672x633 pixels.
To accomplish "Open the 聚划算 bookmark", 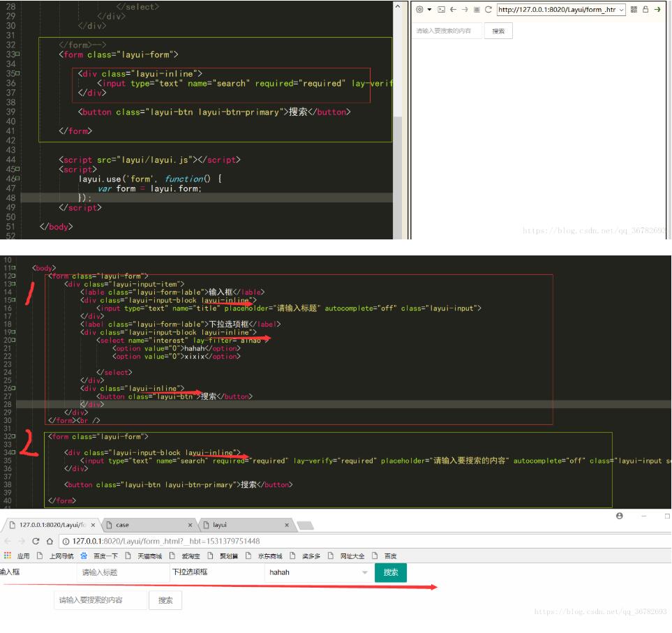I will point(223,556).
